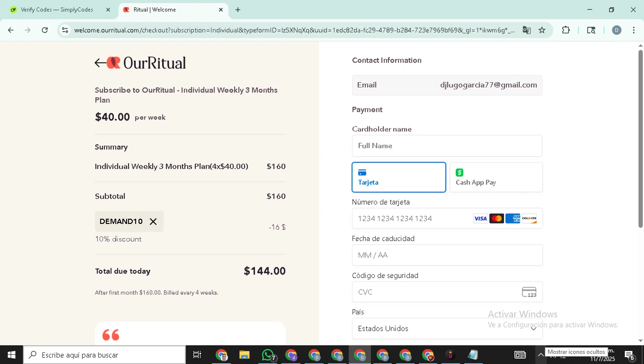Click the Mastercard brand icon
644x364 pixels.
pyautogui.click(x=497, y=219)
